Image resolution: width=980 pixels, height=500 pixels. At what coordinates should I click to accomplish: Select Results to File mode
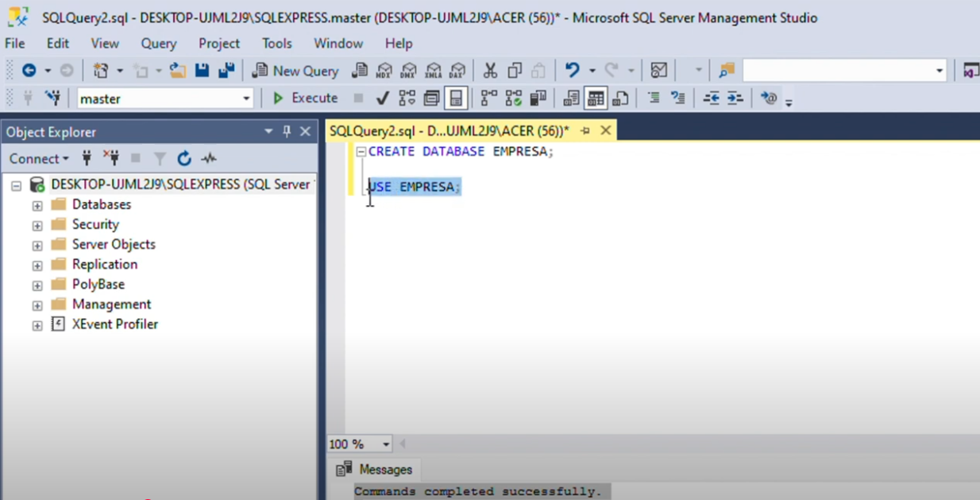[x=620, y=99]
